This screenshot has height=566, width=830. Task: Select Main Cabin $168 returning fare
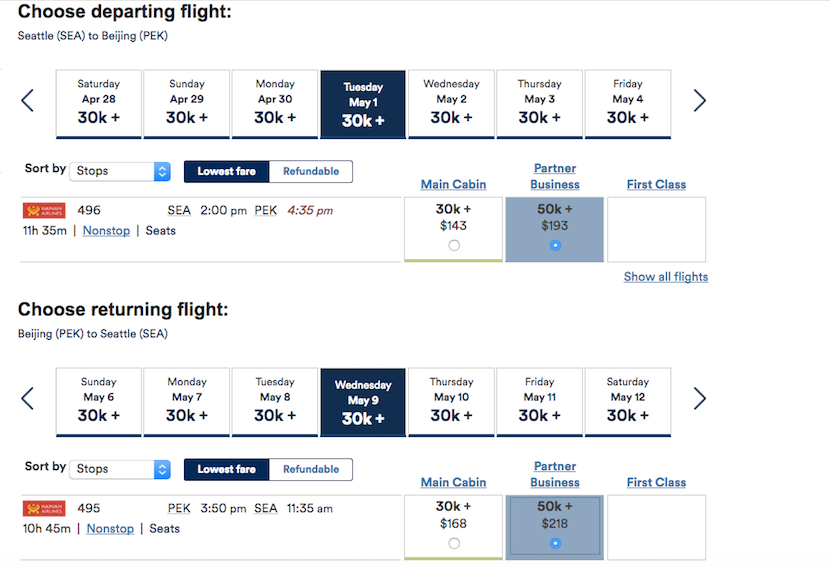click(x=454, y=543)
